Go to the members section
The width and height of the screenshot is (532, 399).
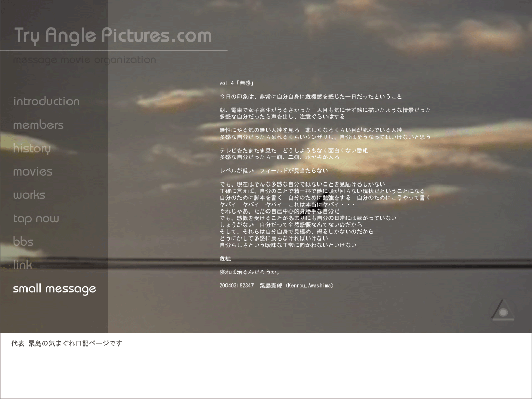(38, 125)
